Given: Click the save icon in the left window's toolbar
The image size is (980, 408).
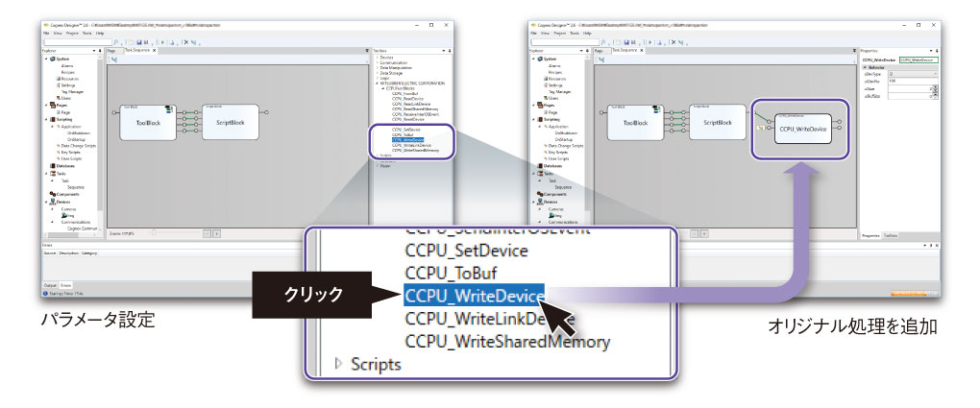Looking at the screenshot, I should tap(141, 42).
